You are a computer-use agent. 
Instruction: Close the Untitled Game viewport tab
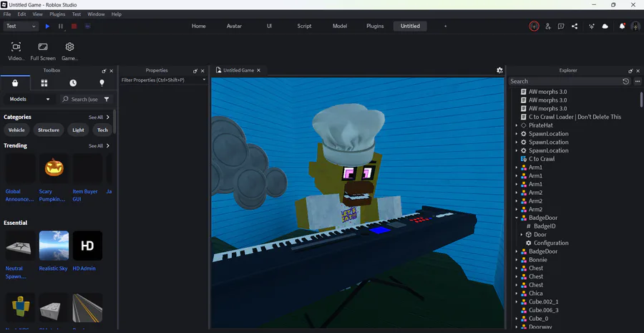click(x=258, y=70)
